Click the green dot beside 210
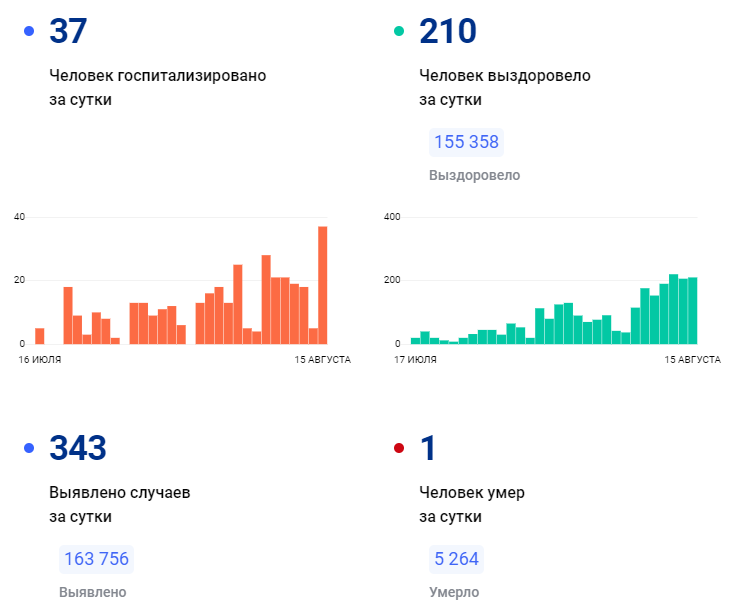This screenshot has height=615, width=736. (399, 31)
